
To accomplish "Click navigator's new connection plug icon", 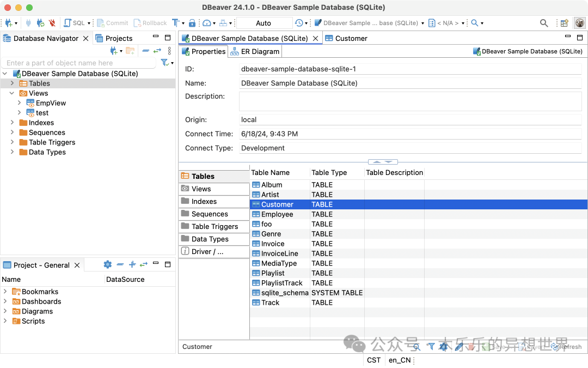I will [x=114, y=51].
